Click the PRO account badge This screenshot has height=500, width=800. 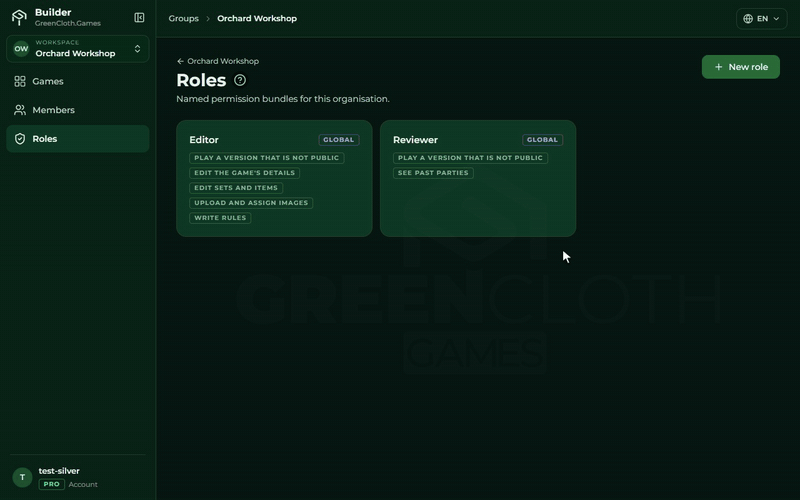pos(52,484)
